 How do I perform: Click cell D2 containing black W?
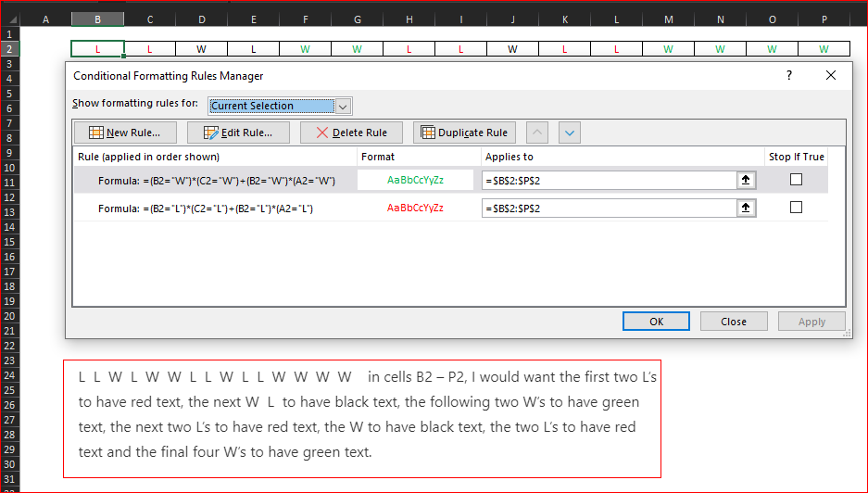[202, 49]
